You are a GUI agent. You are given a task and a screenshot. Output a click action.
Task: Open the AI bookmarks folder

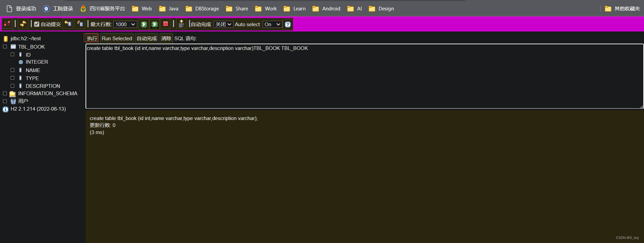click(x=355, y=9)
